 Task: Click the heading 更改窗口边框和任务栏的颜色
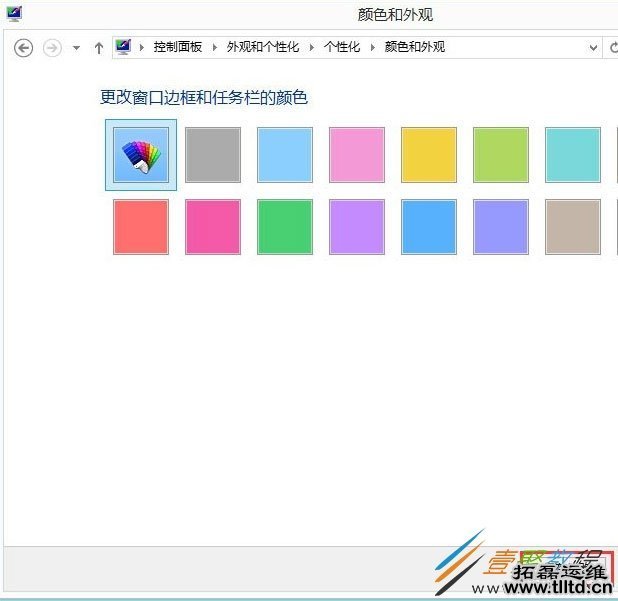pyautogui.click(x=204, y=97)
